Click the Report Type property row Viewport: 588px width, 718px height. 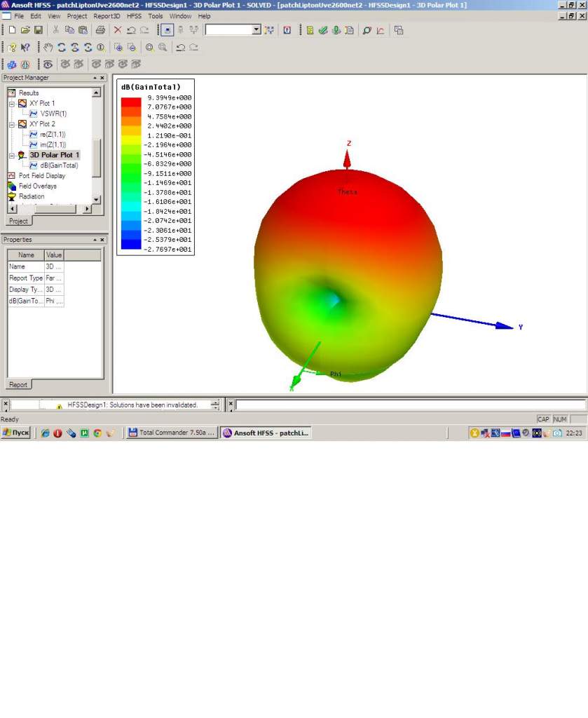[x=36, y=278]
